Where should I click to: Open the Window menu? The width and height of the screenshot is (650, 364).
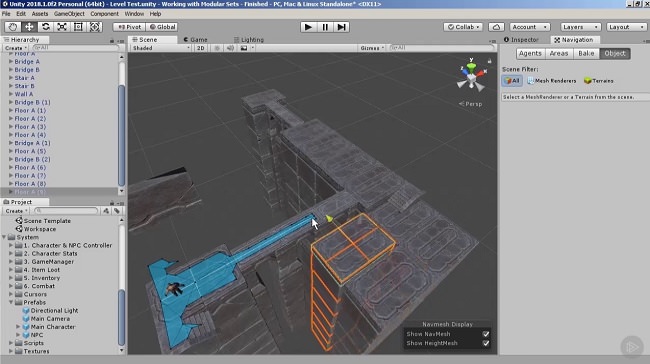134,14
